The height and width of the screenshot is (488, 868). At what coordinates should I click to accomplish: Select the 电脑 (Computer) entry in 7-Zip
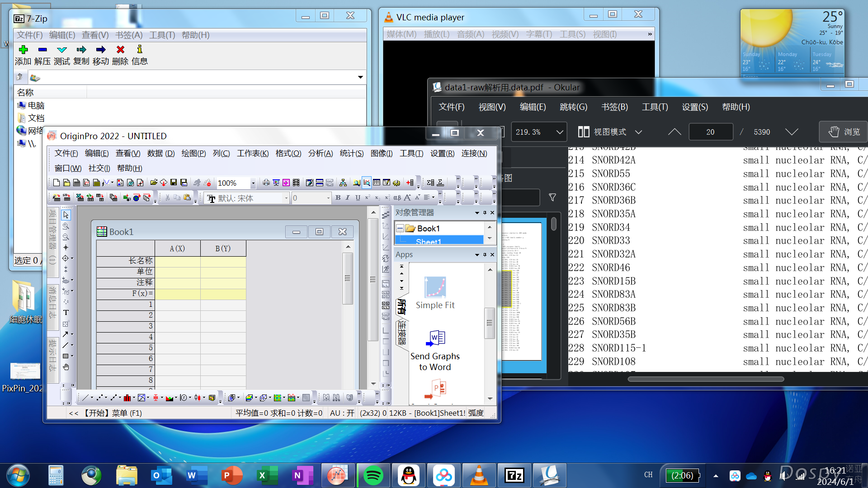point(31,105)
